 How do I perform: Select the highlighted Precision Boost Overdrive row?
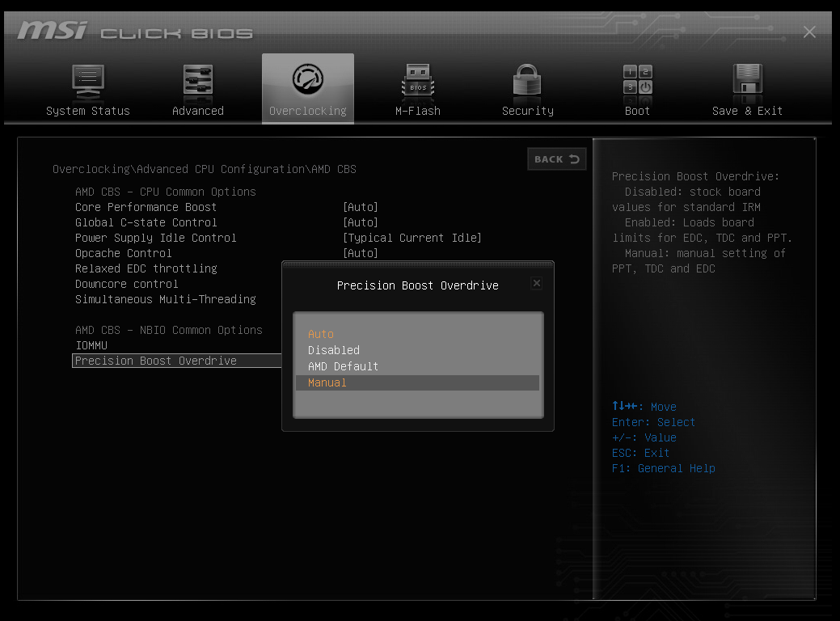point(177,361)
